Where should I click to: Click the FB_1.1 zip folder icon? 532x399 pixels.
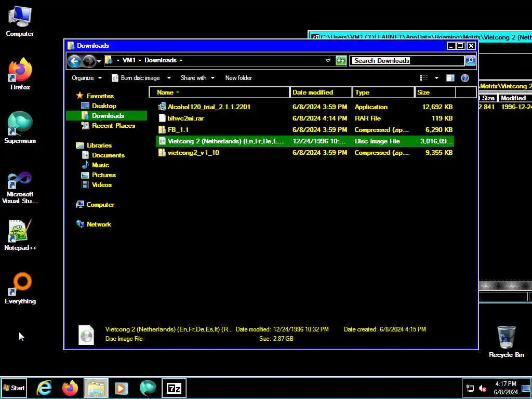point(162,130)
